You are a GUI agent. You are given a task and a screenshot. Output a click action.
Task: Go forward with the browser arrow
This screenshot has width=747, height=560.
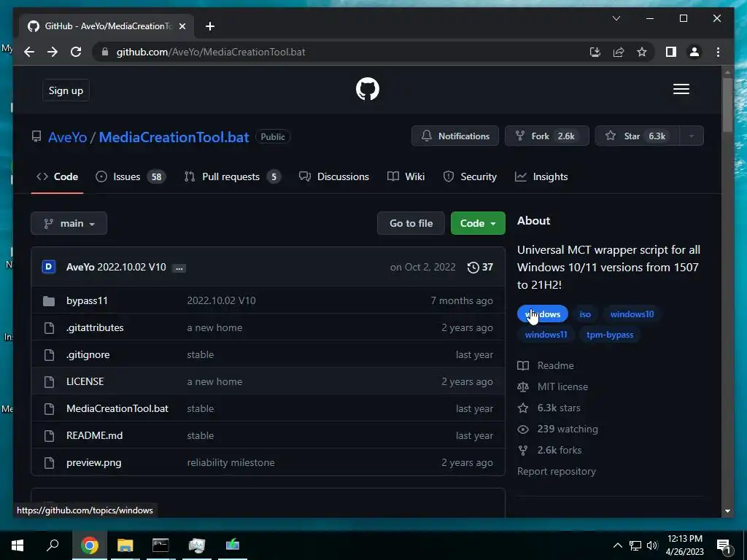pos(53,52)
